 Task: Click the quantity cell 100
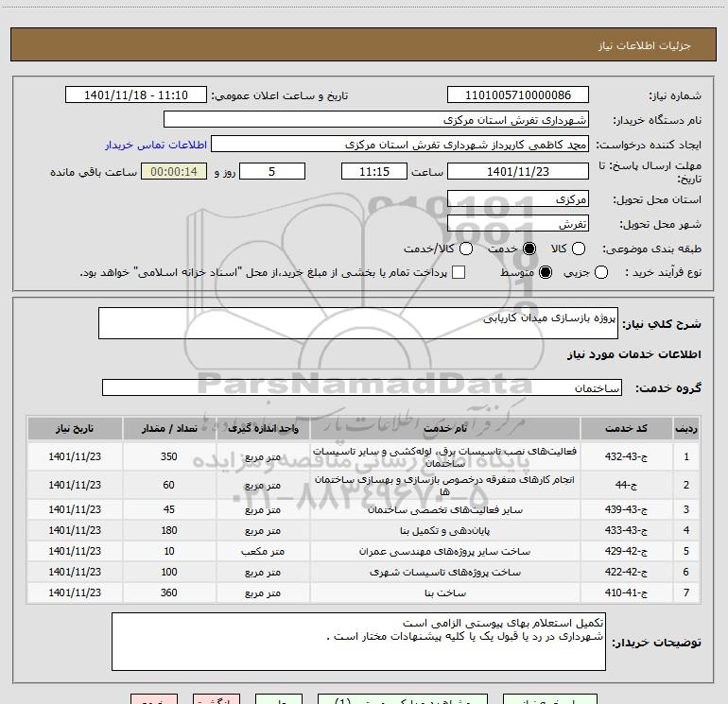(169, 572)
